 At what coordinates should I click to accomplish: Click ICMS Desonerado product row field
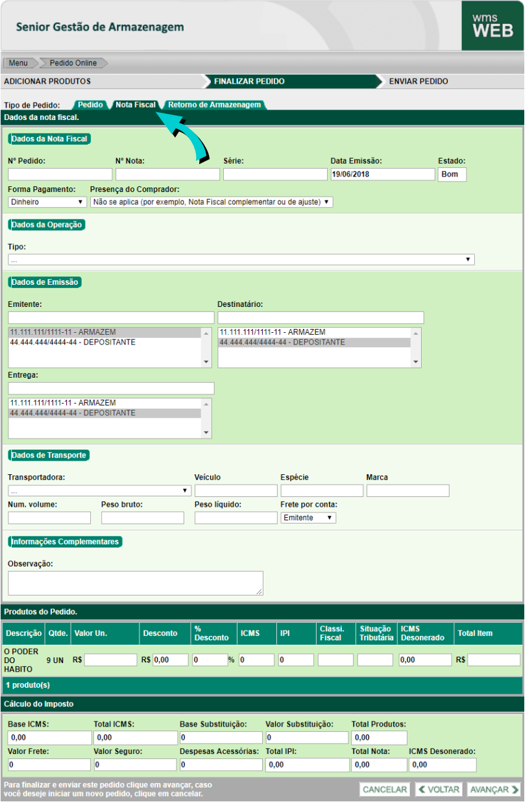tap(424, 660)
